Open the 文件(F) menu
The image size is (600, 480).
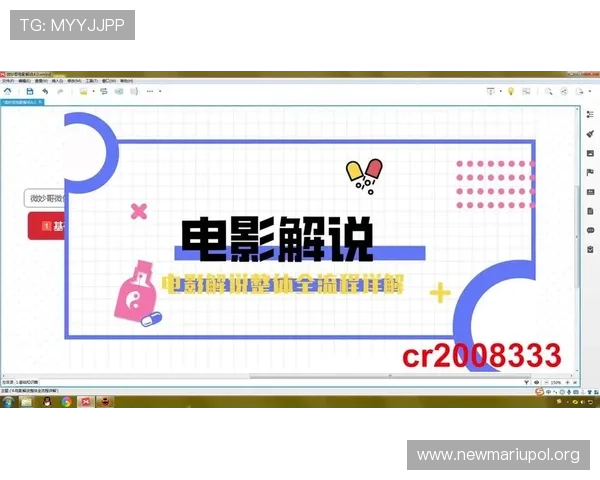click(x=8, y=81)
